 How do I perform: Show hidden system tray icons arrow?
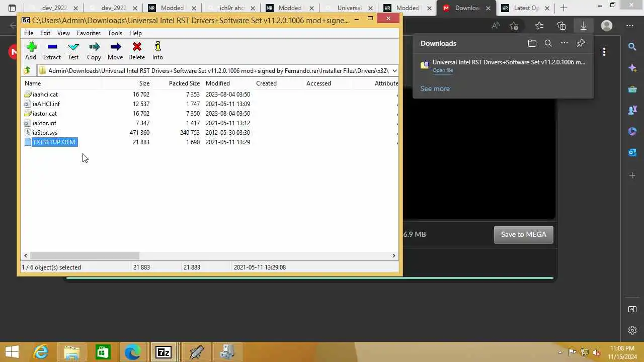coord(560,352)
